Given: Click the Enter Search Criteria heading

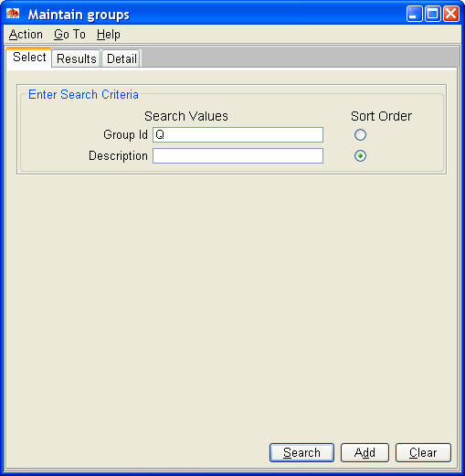Looking at the screenshot, I should coord(83,94).
